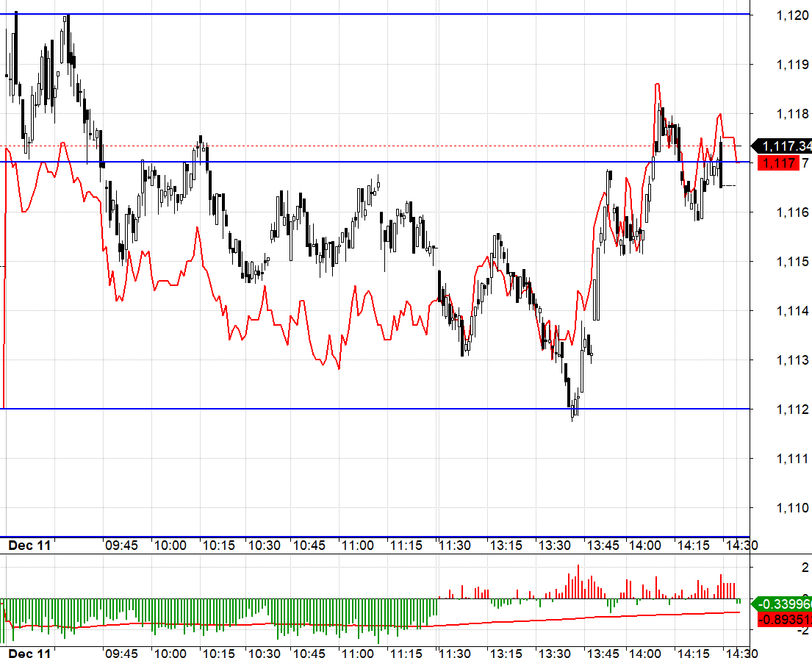Screen dimensions: 812x658
Task: Click the green -0.33996 indicator value tag
Action: coord(782,604)
